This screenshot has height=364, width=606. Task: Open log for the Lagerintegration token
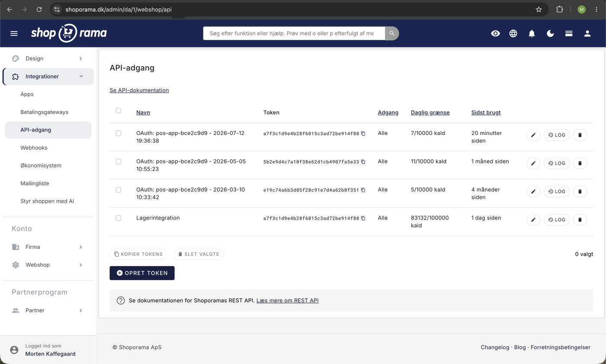(x=557, y=220)
